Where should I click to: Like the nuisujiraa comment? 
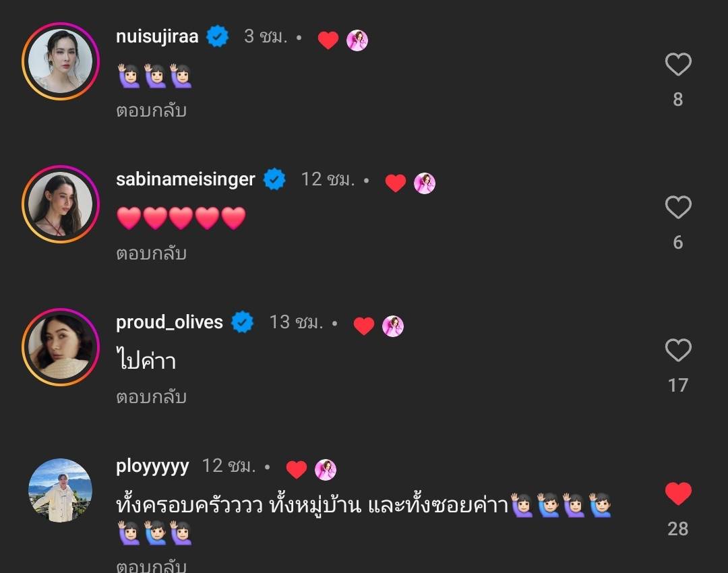(678, 64)
